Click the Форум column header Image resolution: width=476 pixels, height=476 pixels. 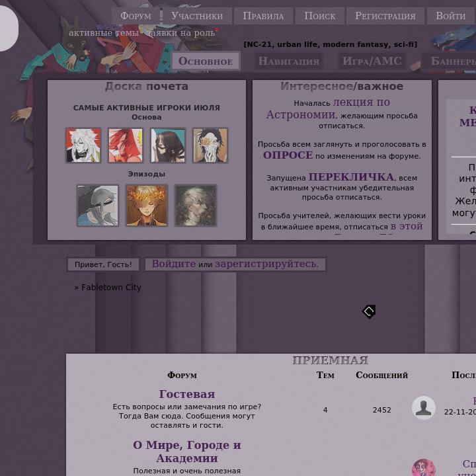coord(182,376)
